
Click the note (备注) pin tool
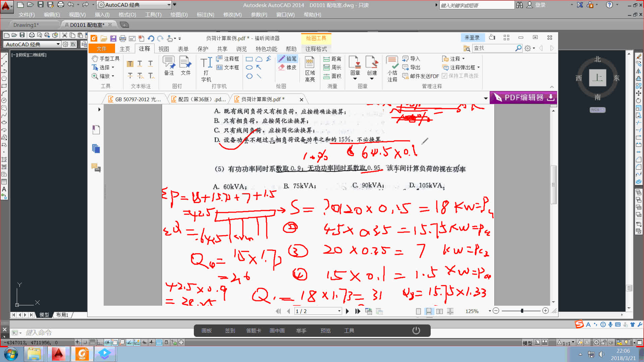(169, 66)
